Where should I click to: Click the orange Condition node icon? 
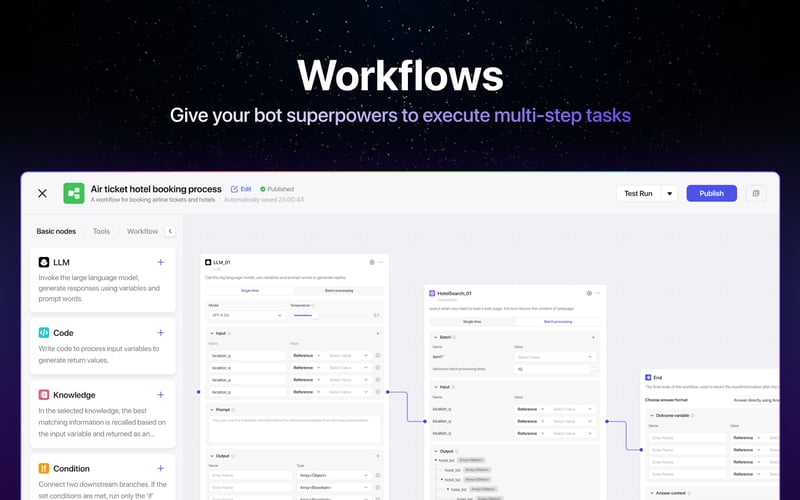(44, 468)
